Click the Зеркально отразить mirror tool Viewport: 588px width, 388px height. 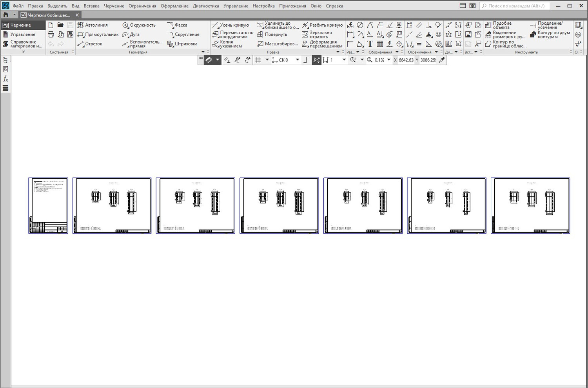click(317, 34)
